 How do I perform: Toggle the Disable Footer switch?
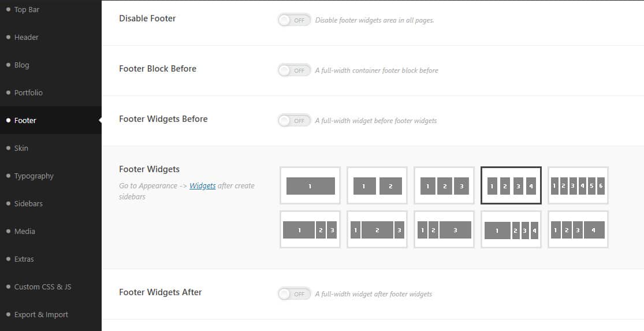295,20
